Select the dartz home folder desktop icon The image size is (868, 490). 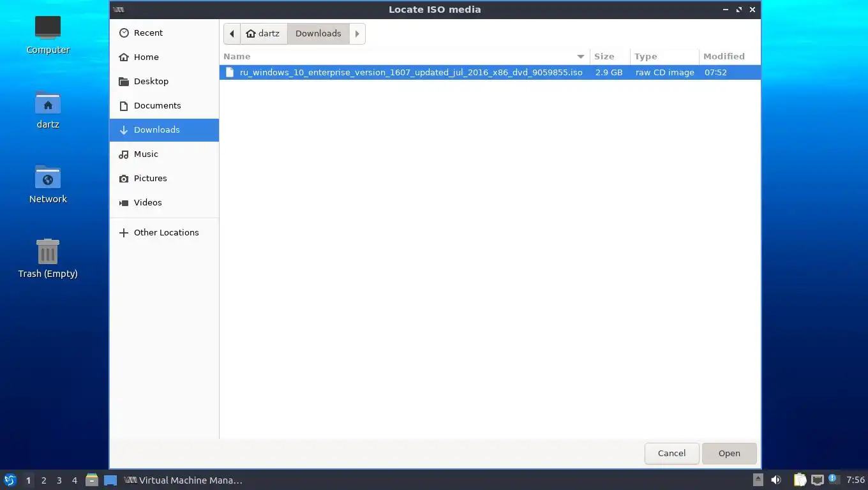click(48, 109)
